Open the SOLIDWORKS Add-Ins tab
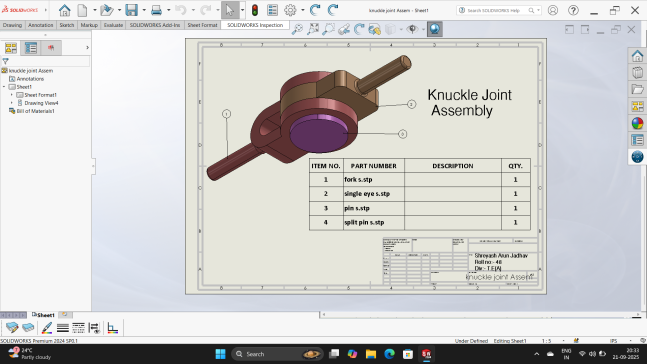This screenshot has width=647, height=364. 155,25
